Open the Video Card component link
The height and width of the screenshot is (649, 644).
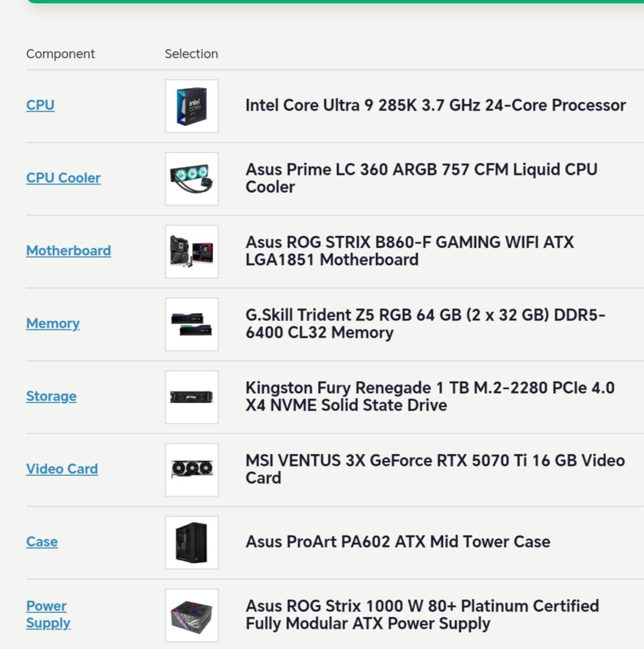tap(62, 469)
